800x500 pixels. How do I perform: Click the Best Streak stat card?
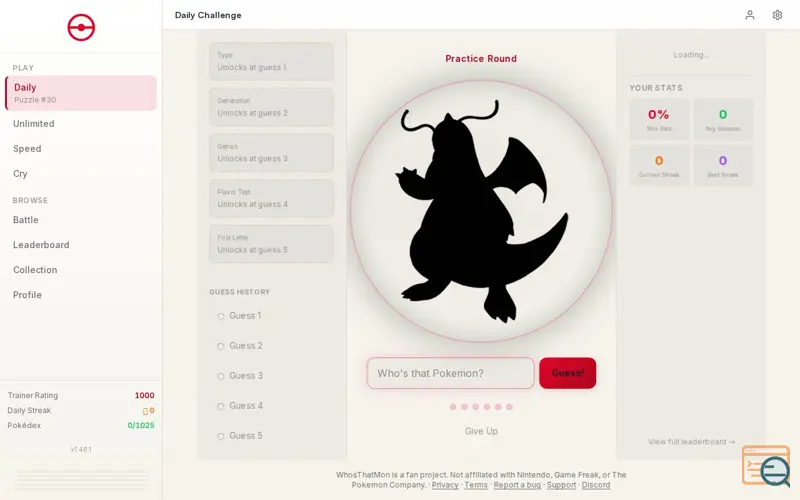(x=723, y=165)
